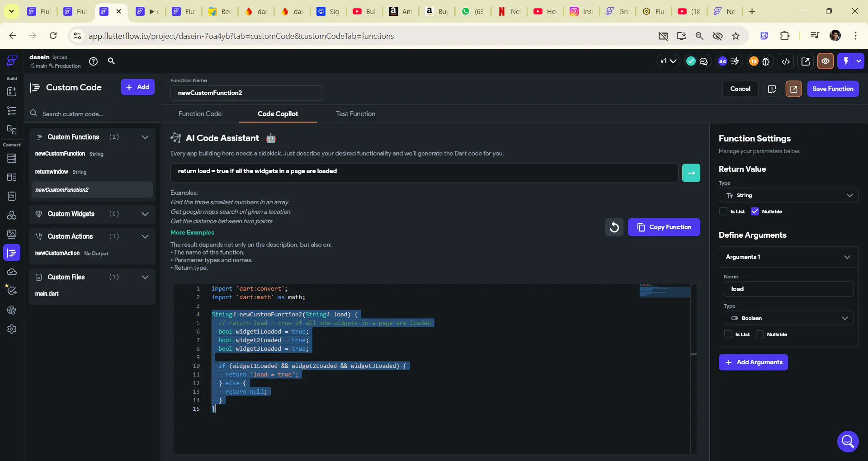Open the v1 version dropdown

click(x=668, y=61)
